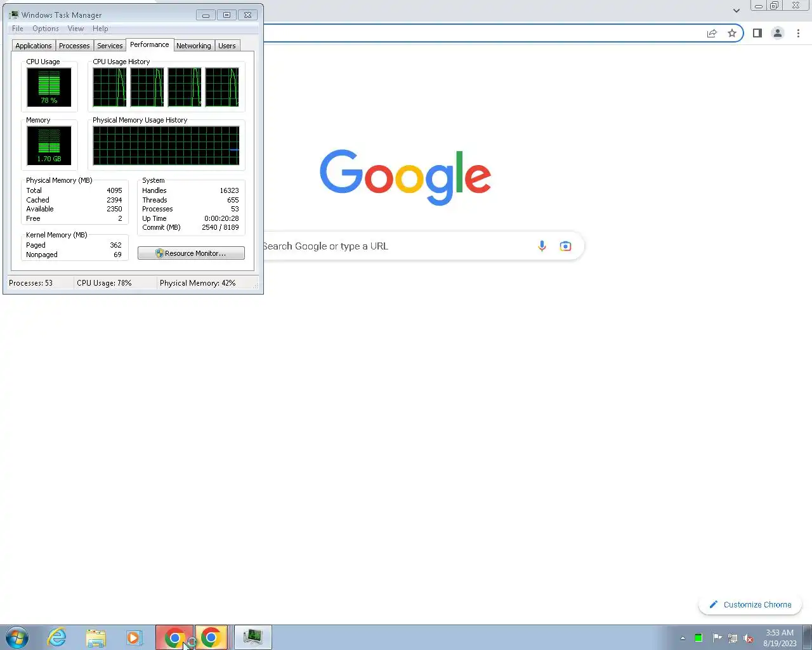Click status bar text CPU Usage: 78%

[x=104, y=283]
